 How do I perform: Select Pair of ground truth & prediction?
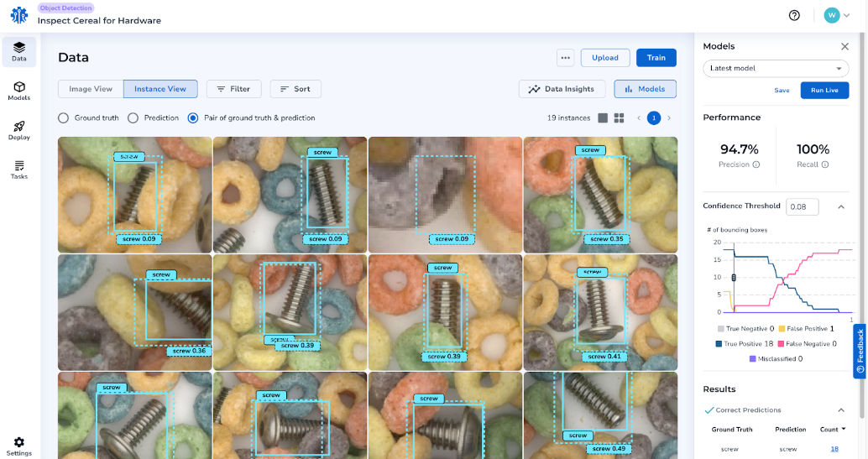coord(192,118)
